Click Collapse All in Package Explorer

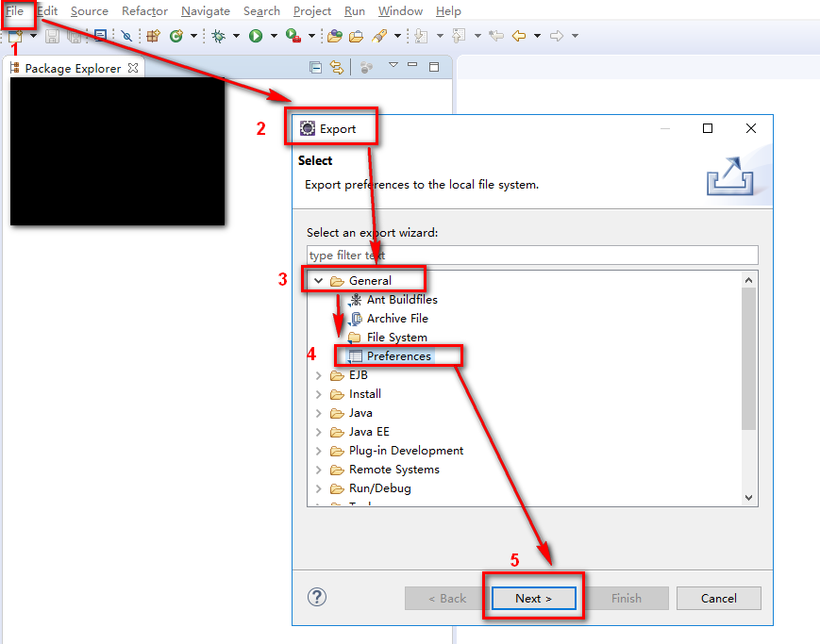coord(316,68)
